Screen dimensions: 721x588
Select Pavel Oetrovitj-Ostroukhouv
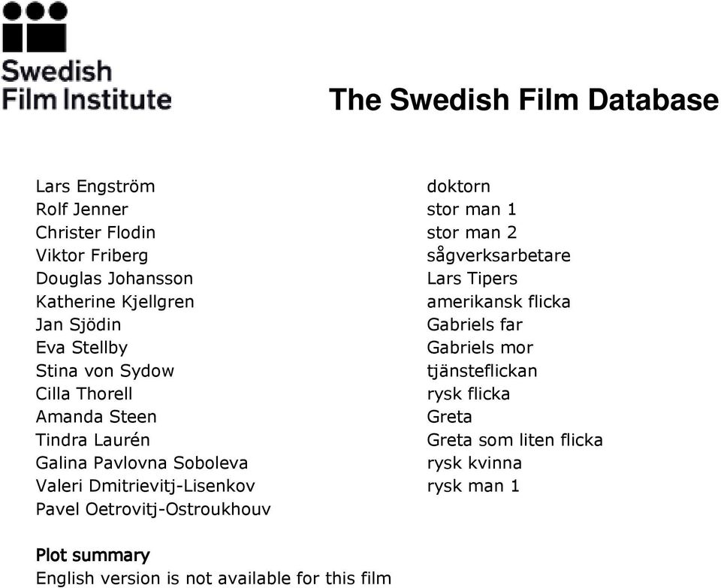tap(153, 509)
